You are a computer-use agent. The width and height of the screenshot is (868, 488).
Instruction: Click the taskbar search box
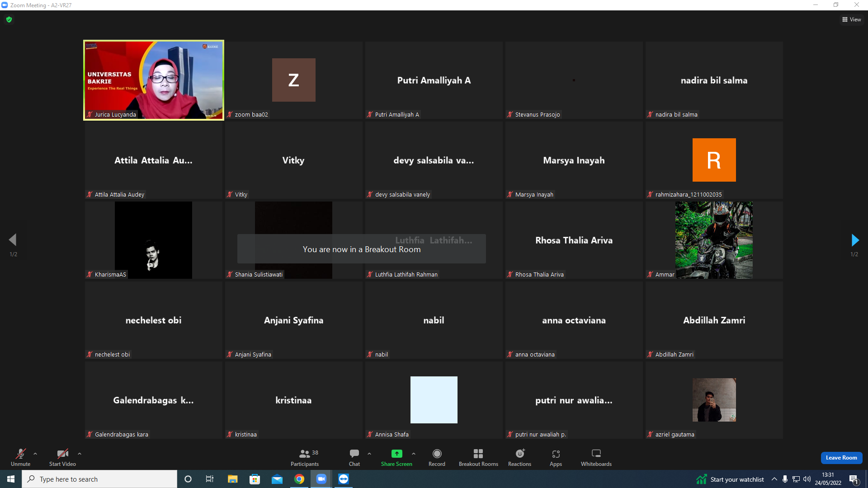pos(99,479)
